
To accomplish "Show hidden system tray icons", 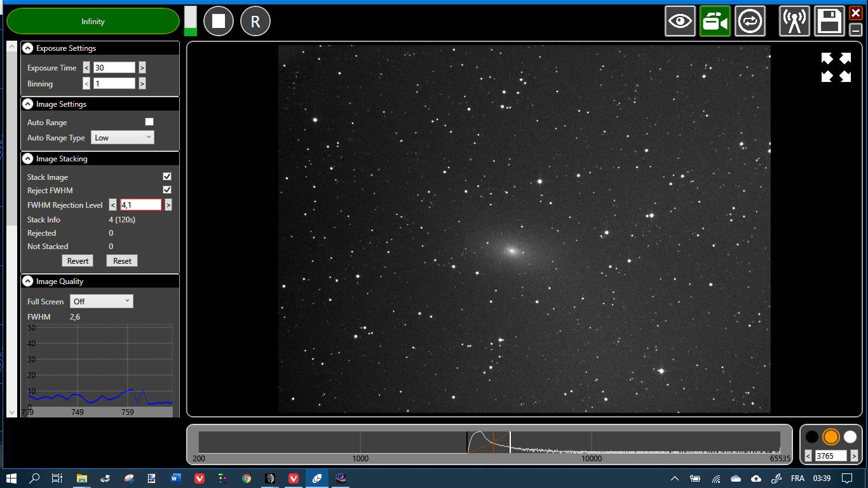I will (x=675, y=478).
